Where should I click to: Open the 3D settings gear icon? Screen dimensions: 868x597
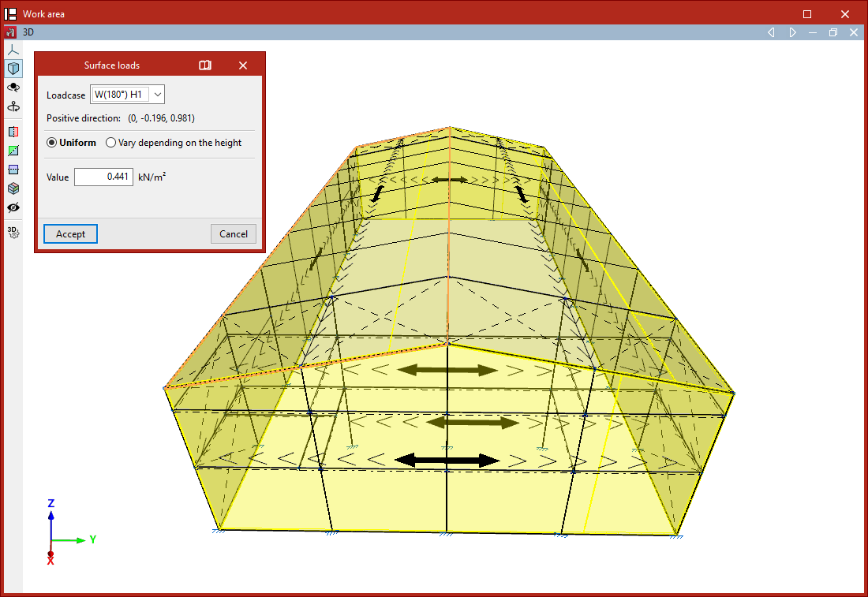pyautogui.click(x=13, y=233)
